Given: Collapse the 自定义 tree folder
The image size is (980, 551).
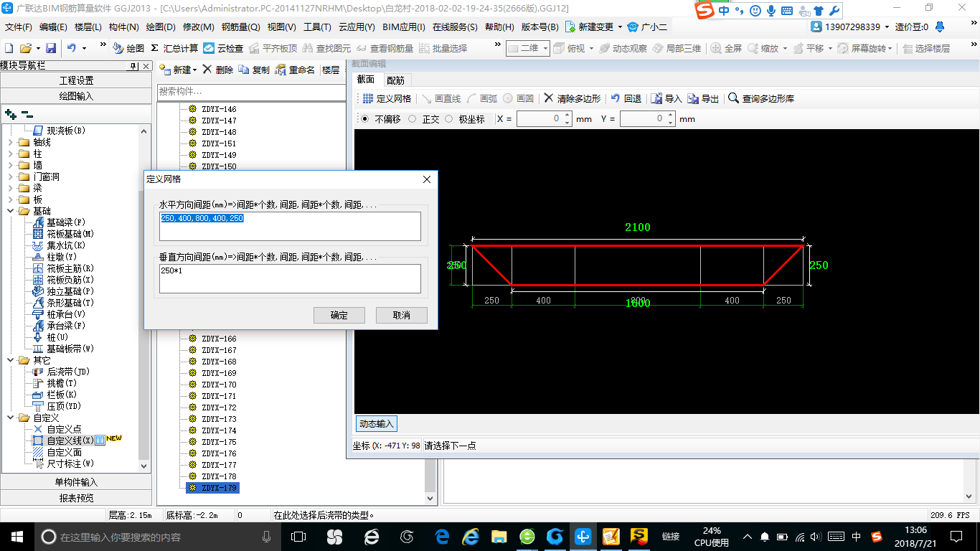Looking at the screenshot, I should [11, 418].
